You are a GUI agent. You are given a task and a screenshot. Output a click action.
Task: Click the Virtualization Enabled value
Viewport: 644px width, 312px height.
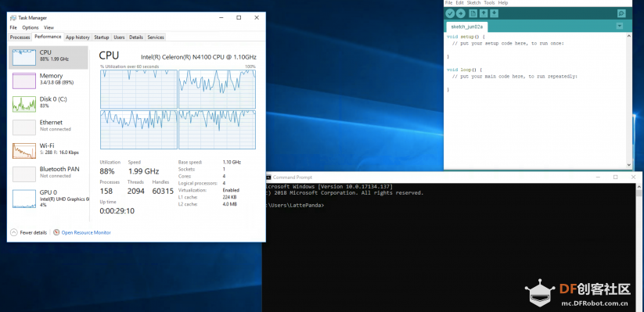231,190
